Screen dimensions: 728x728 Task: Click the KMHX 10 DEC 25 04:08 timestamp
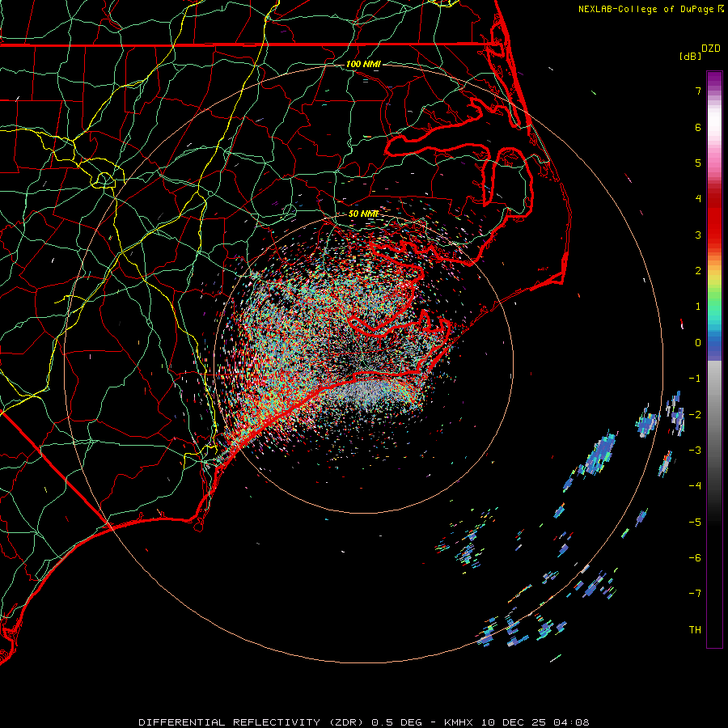pos(517,722)
